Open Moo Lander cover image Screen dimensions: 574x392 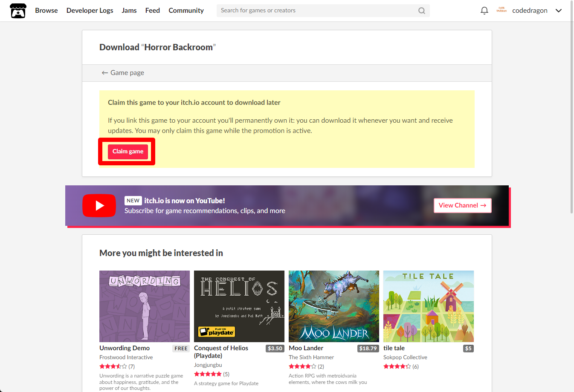click(x=334, y=306)
